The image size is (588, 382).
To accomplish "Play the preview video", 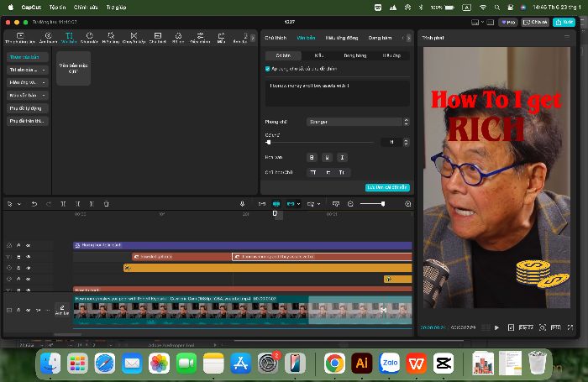I will pyautogui.click(x=497, y=327).
